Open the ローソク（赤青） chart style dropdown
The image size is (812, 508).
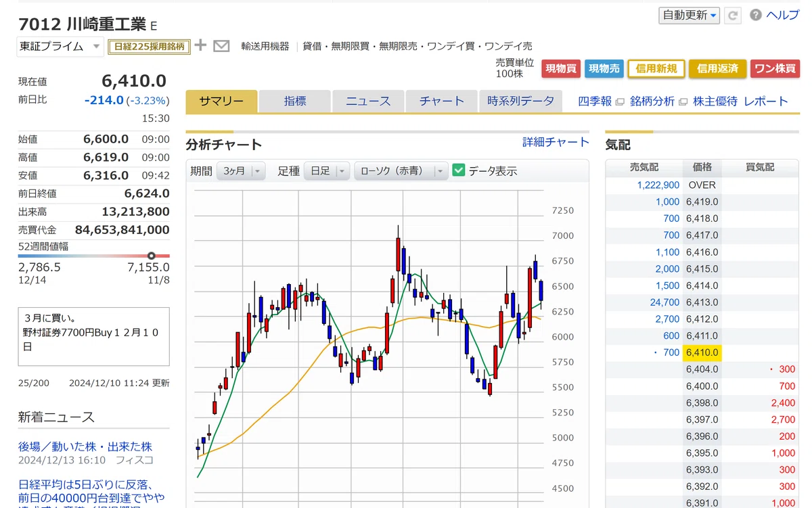(x=401, y=171)
